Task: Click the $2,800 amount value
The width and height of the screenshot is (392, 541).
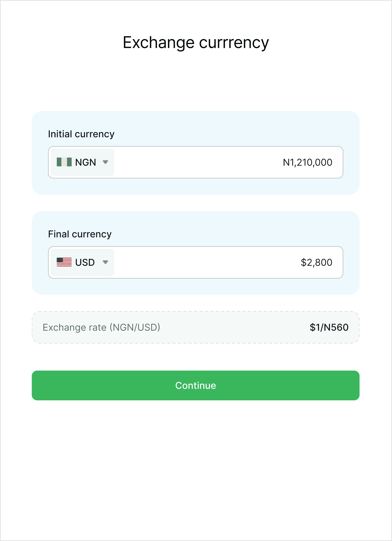Action: 316,262
